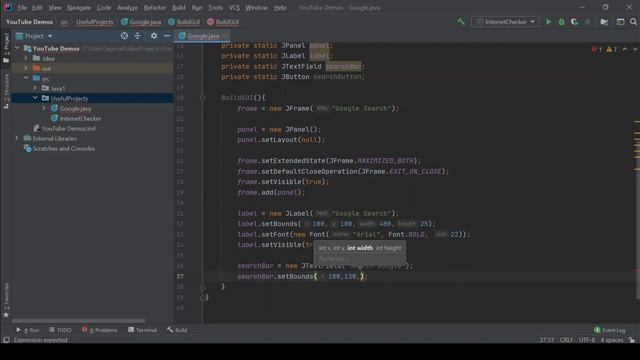Expand the Java1 package
This screenshot has width=640, height=360.
pos(35,88)
